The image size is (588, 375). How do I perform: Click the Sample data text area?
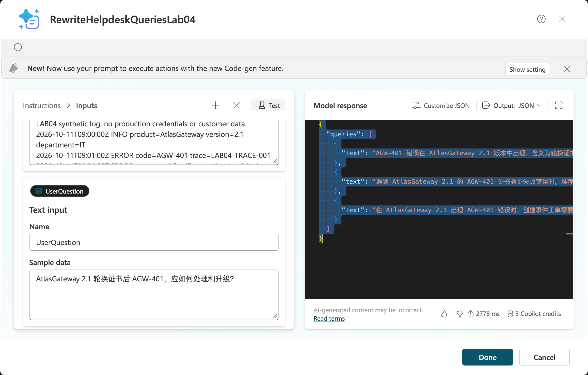pos(154,295)
